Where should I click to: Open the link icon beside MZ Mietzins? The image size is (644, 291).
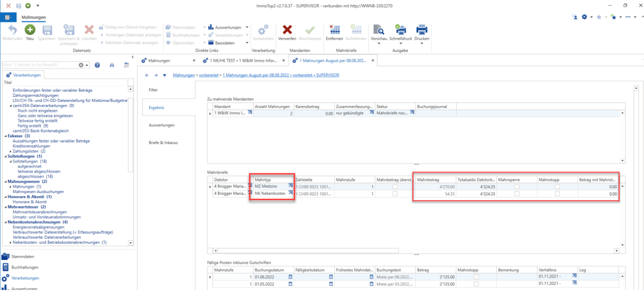(291, 186)
